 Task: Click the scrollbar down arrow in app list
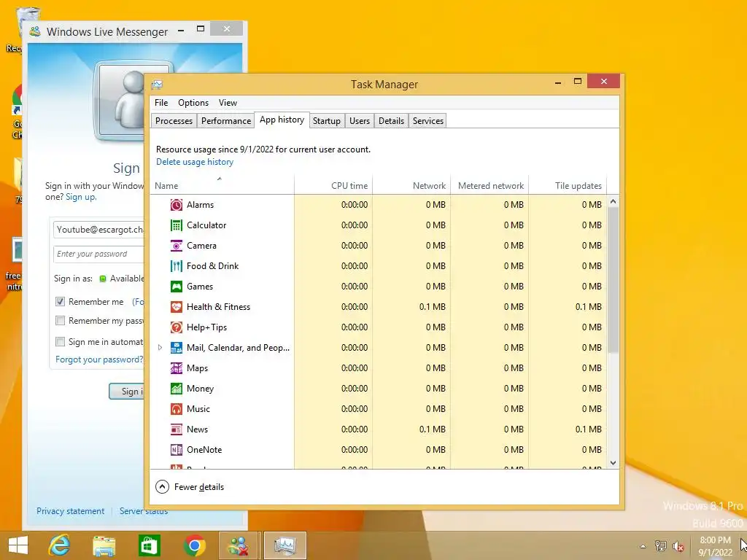tap(613, 463)
